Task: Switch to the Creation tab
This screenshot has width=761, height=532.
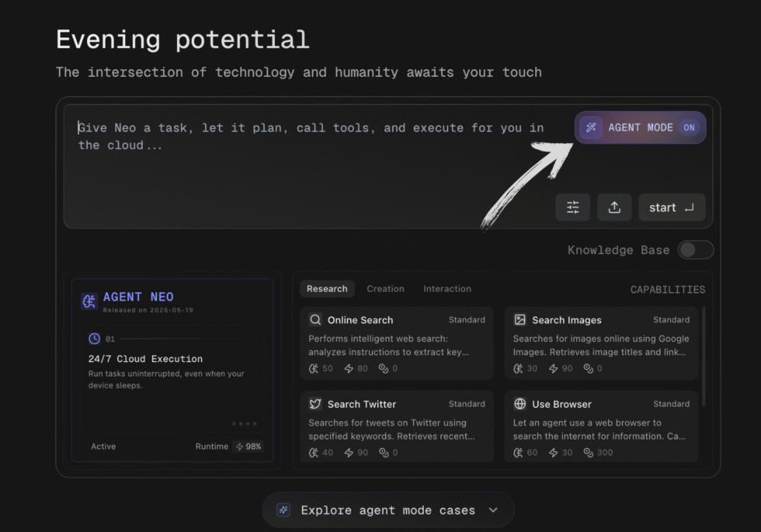Action: point(385,289)
